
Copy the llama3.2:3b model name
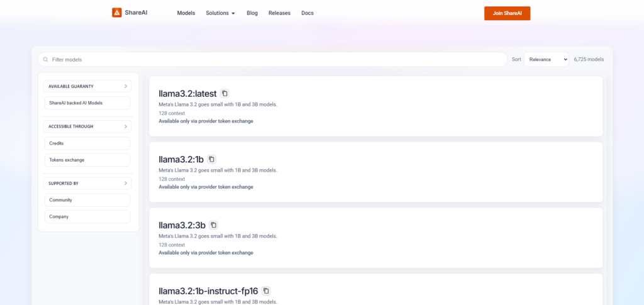pos(213,225)
